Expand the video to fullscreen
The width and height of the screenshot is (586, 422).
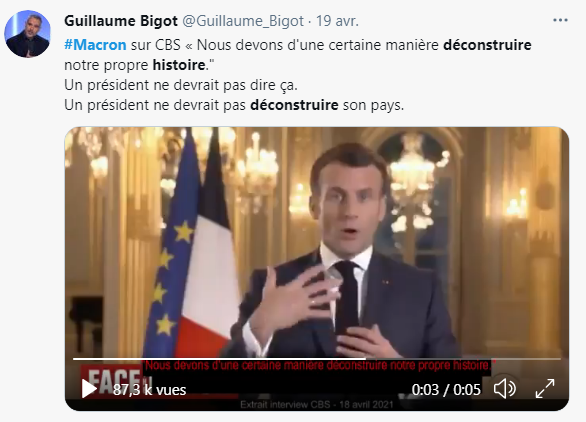click(545, 389)
